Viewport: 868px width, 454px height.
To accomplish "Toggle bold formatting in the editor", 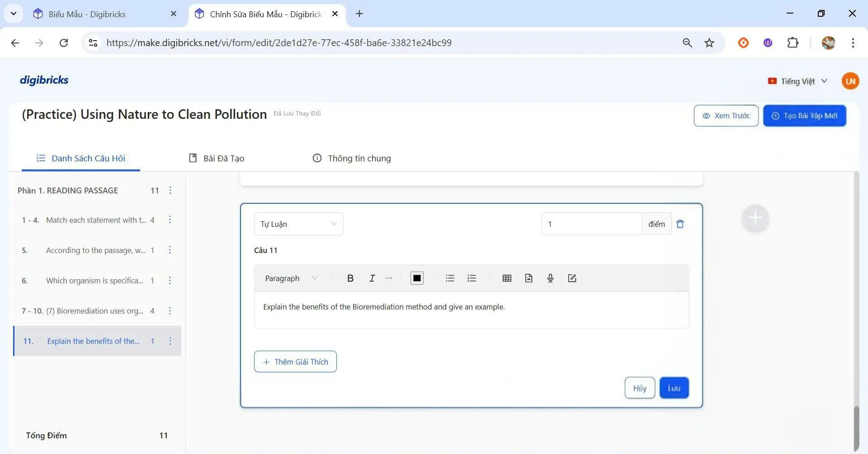I will [350, 278].
